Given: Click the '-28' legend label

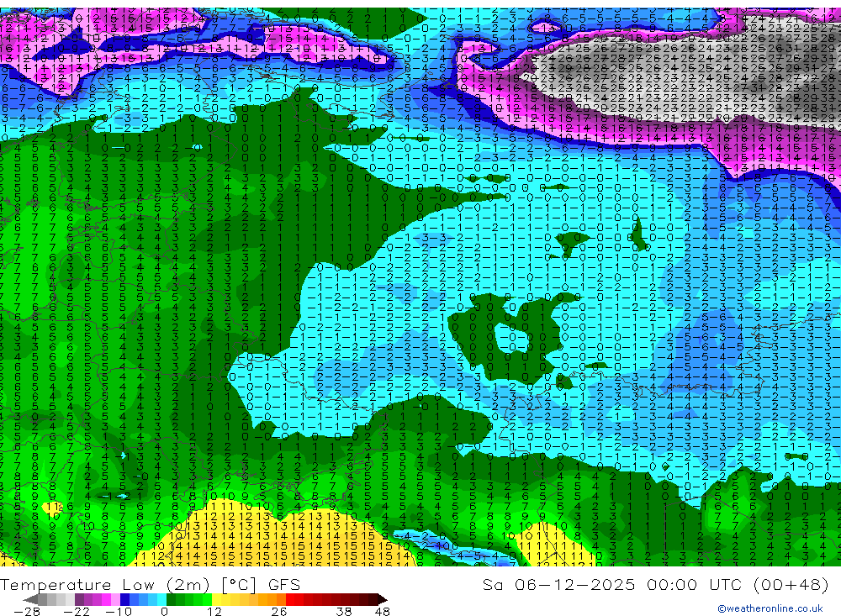Looking at the screenshot, I should tap(27, 612).
